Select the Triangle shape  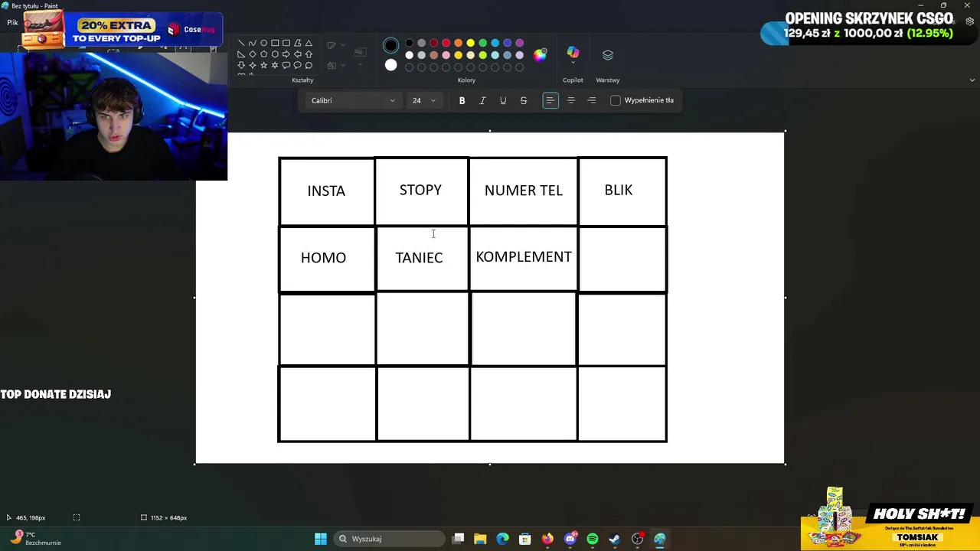(x=309, y=43)
